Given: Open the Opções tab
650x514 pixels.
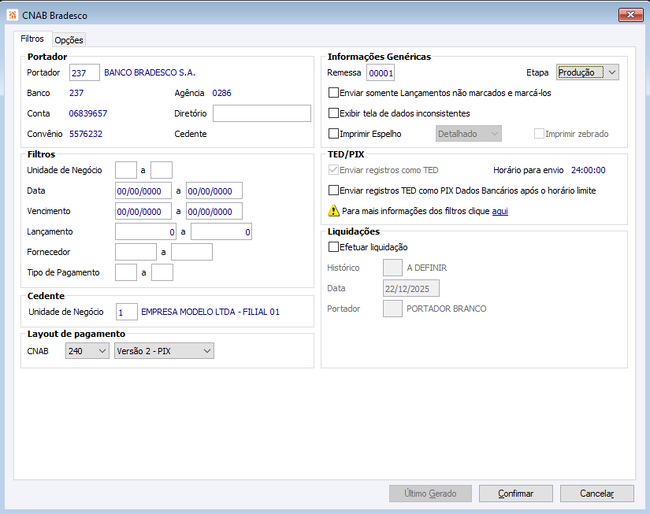Looking at the screenshot, I should (69, 40).
